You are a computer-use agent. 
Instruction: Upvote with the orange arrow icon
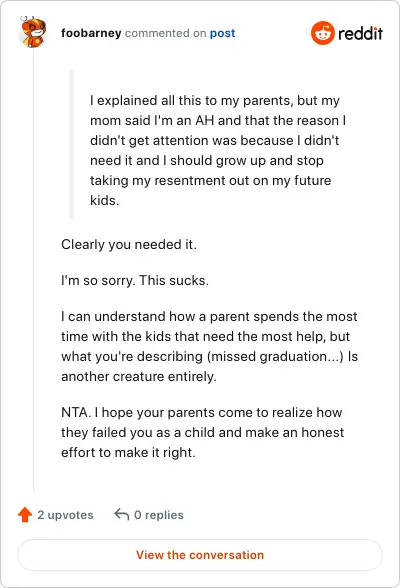[x=25, y=514]
